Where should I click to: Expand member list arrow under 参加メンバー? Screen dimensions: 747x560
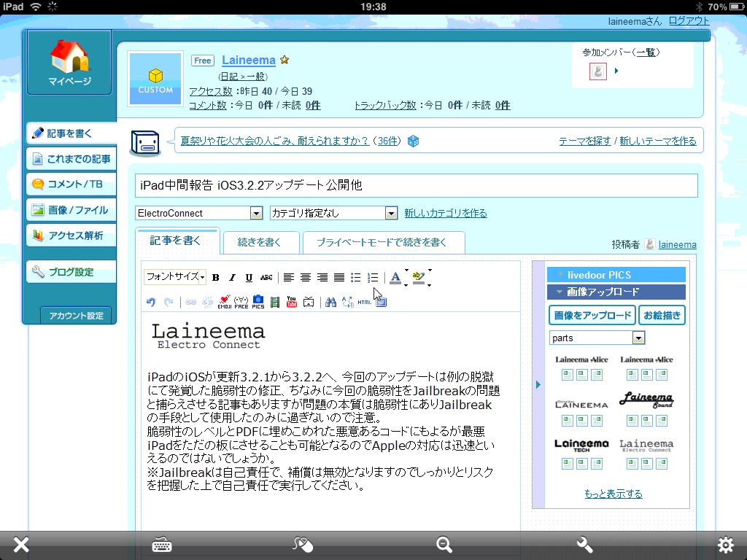tap(616, 71)
